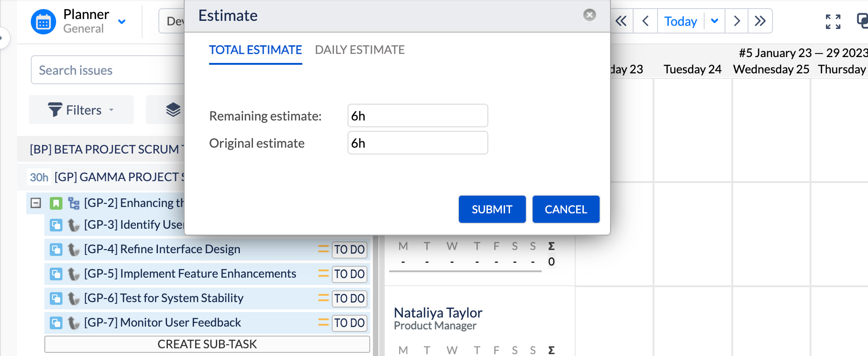Go to previous period single-left arrow
Viewport: 868px width, 356px height.
(646, 21)
